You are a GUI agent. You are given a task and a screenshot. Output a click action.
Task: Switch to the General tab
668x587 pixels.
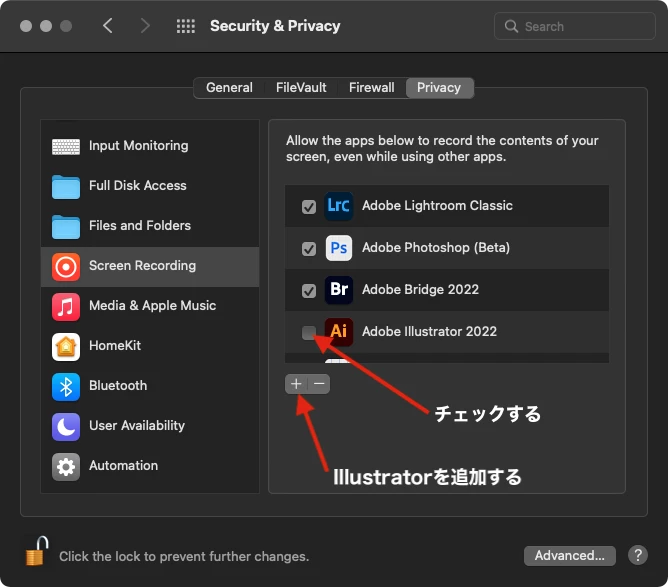[229, 88]
